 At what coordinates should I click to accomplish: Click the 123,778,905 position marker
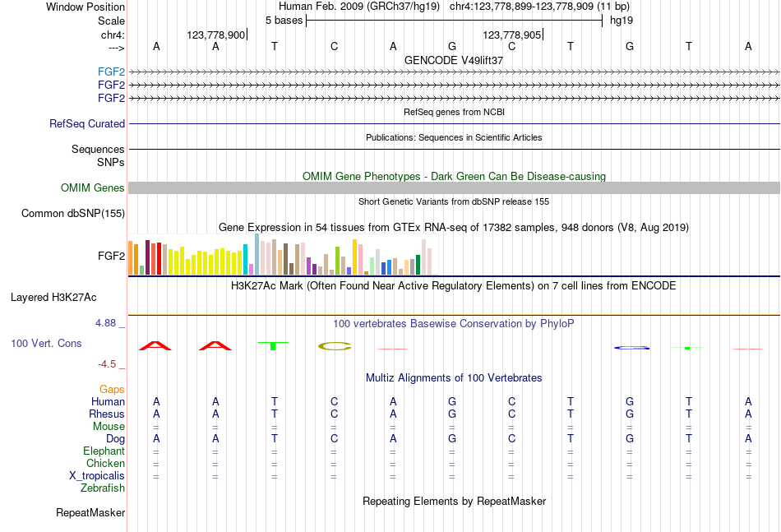(x=512, y=35)
